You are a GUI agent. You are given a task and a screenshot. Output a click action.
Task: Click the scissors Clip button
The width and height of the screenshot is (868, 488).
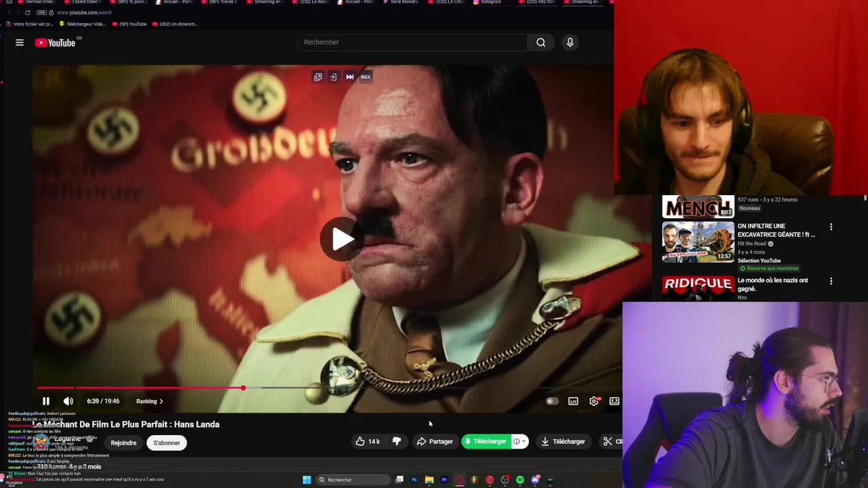(x=610, y=441)
